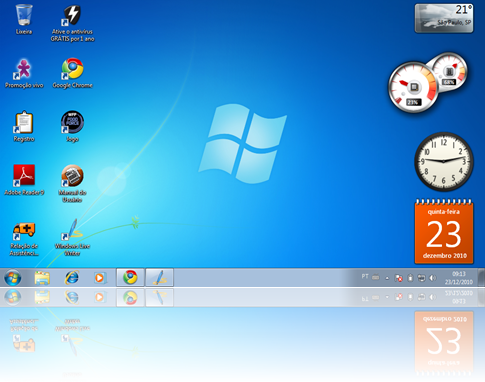
Task: Switch to Chrome window on the taskbar
Action: click(130, 277)
